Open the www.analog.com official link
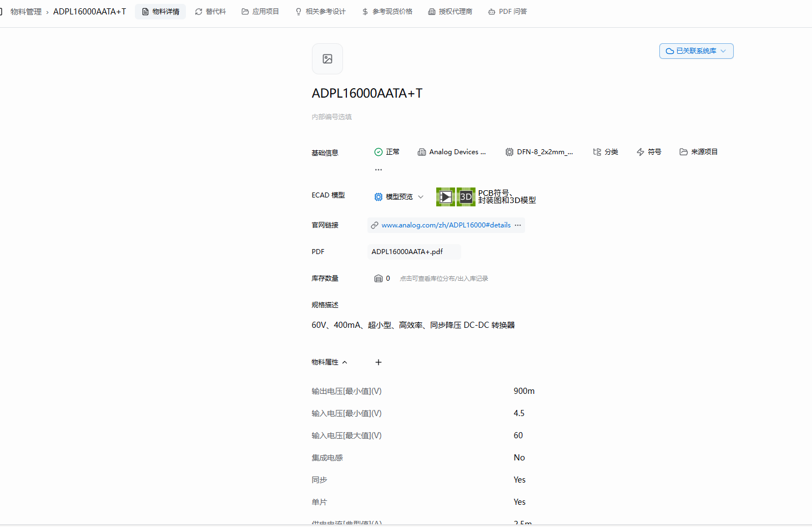The image size is (812, 527). click(x=446, y=225)
